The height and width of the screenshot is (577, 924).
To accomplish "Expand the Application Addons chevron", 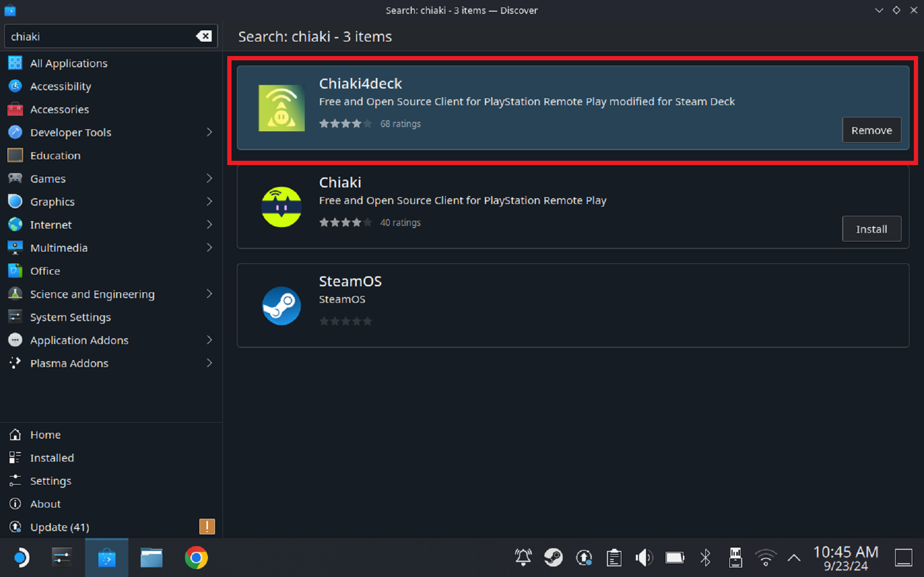I will [209, 340].
